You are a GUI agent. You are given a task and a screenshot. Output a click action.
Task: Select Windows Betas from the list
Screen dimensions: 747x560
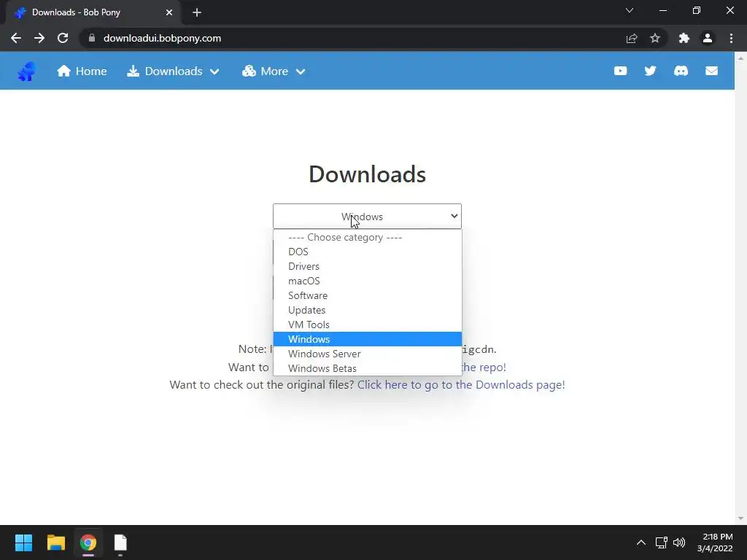368,368
